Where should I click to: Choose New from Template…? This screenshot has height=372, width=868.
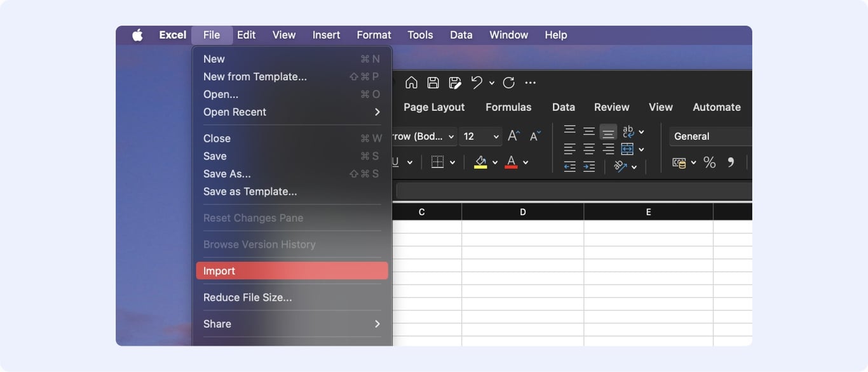tap(292, 77)
